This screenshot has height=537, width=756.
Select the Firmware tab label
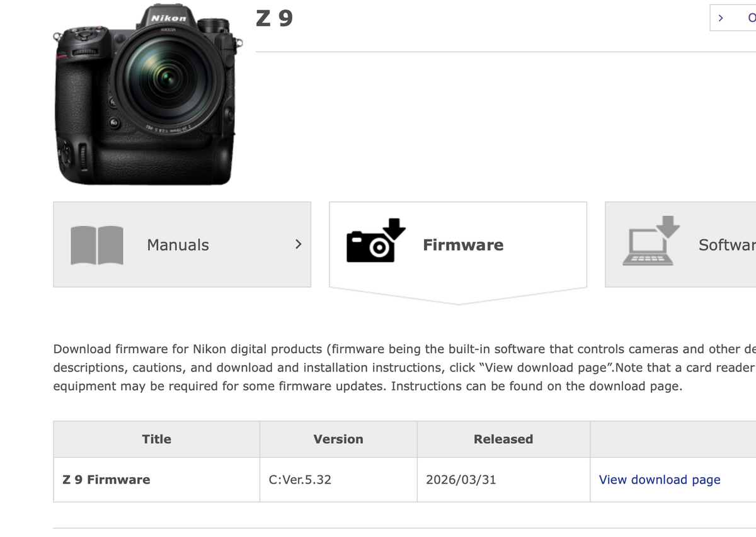[x=463, y=245]
